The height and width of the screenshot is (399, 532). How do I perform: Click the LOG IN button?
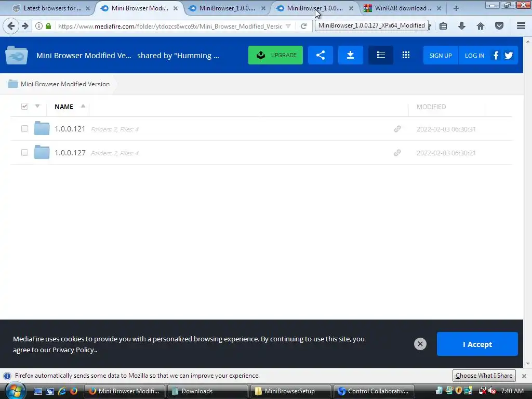[x=474, y=55]
